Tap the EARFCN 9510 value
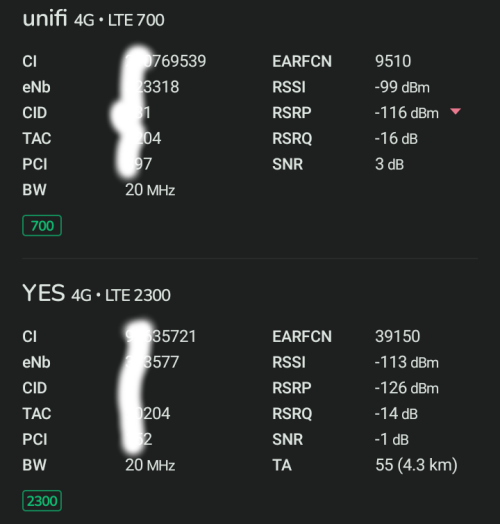Screen dimensions: 500x524 393,61
